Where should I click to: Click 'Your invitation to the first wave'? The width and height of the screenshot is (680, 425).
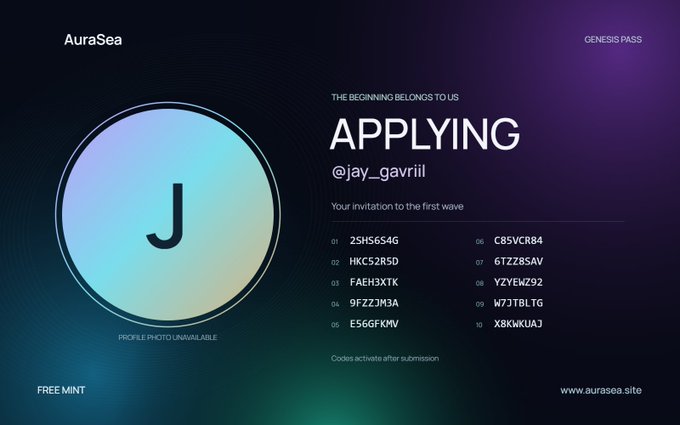pos(397,206)
